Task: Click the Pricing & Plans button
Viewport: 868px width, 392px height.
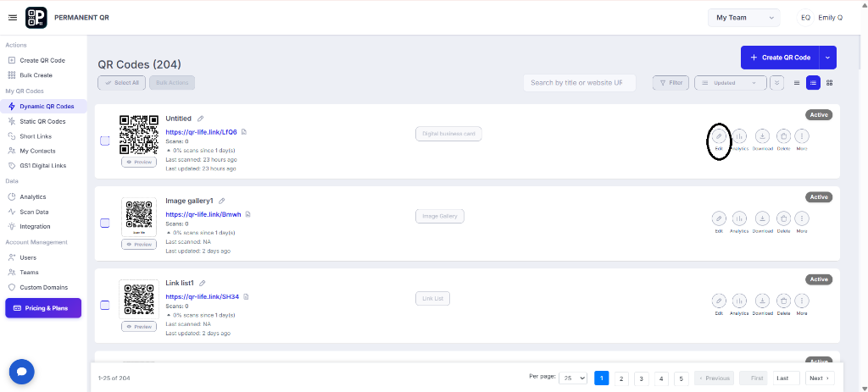Action: click(43, 308)
